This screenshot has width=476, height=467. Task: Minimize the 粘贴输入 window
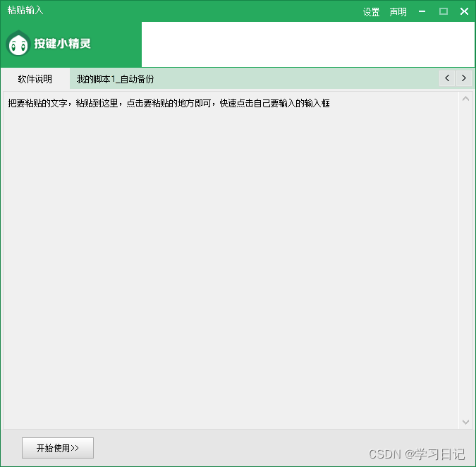coord(422,11)
